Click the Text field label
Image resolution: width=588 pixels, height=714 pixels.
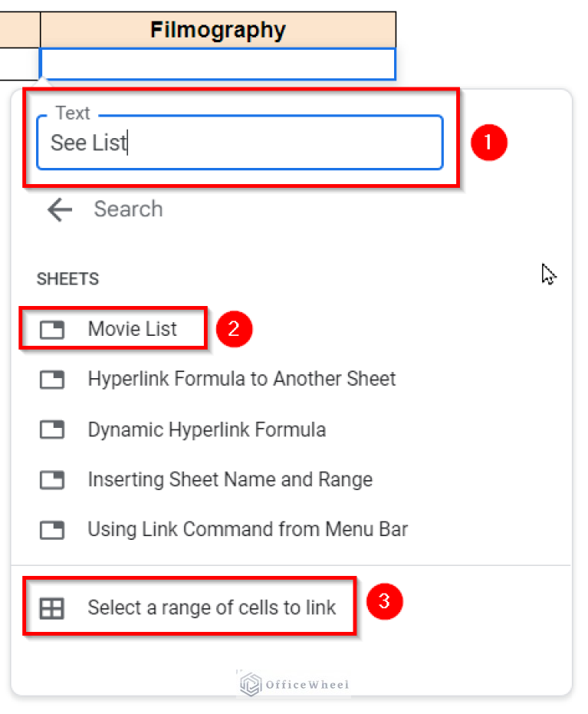pyautogui.click(x=73, y=113)
